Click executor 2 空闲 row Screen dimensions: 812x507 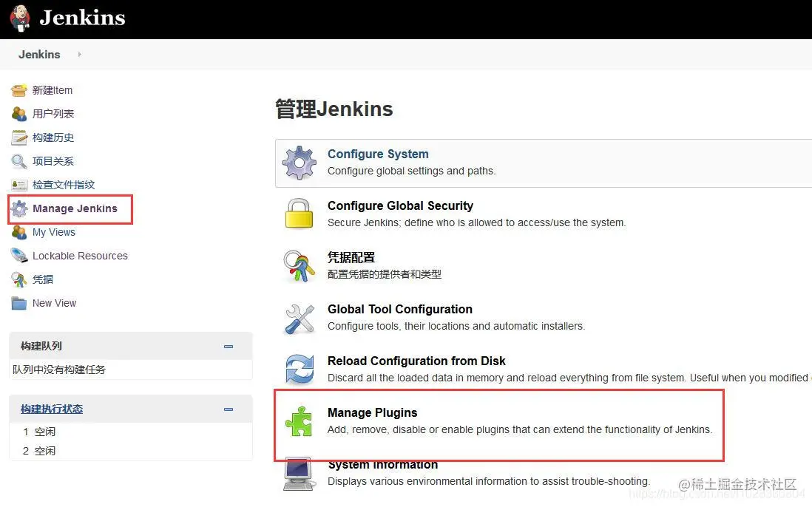[130, 451]
